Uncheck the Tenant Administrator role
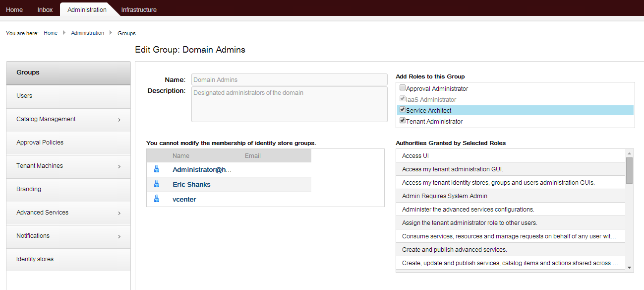Image resolution: width=644 pixels, height=290 pixels. click(x=403, y=121)
